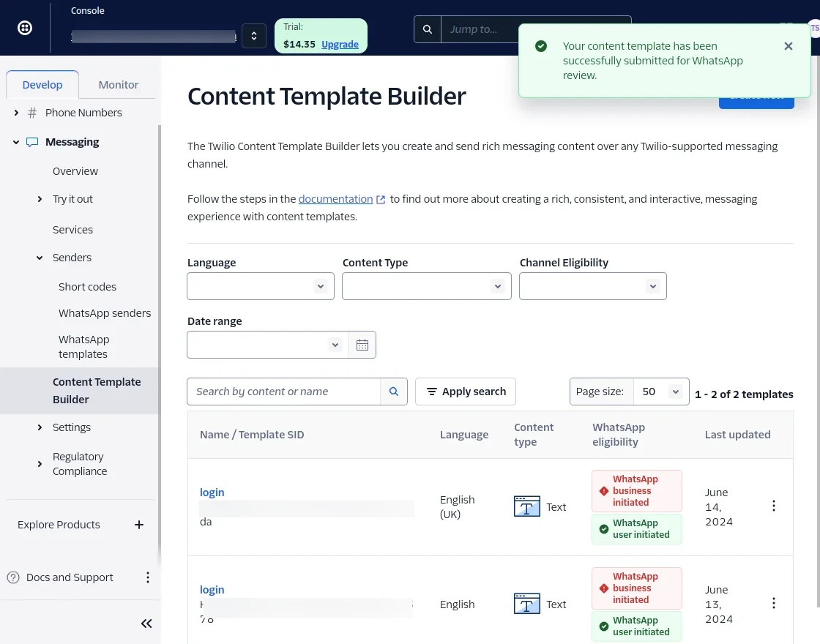The width and height of the screenshot is (820, 644).
Task: Open the date range calendar picker icon
Action: [362, 344]
